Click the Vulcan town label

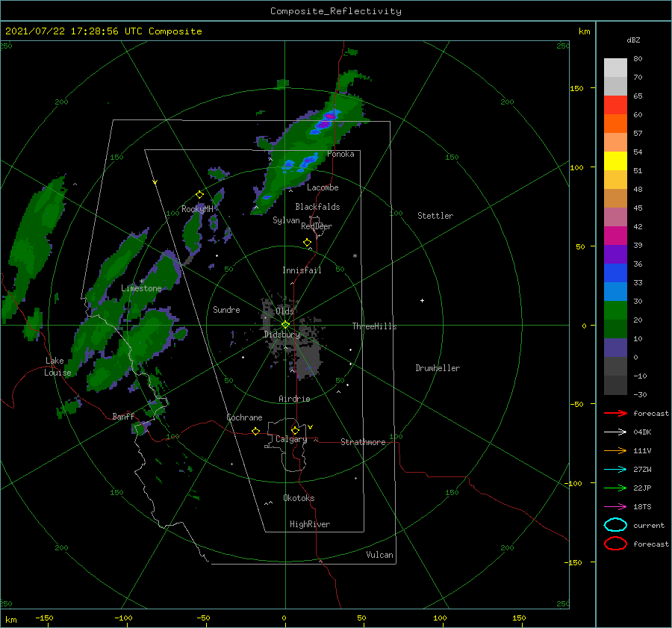379,555
